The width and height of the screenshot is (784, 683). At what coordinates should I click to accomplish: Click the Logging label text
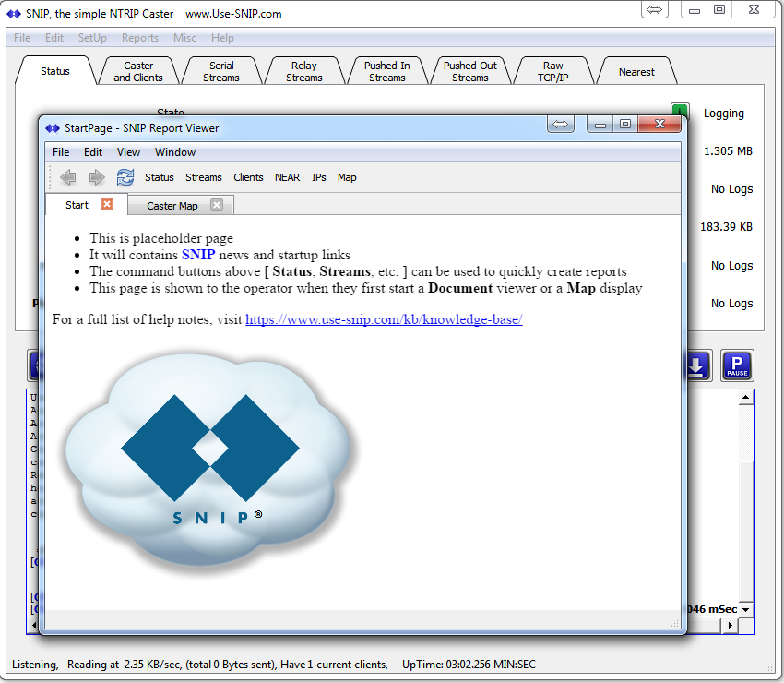click(723, 114)
